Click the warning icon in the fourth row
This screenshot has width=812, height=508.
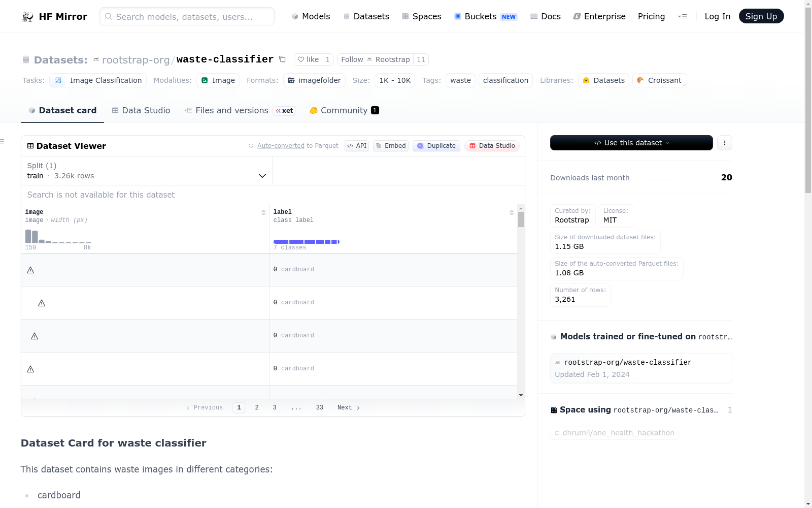click(30, 369)
